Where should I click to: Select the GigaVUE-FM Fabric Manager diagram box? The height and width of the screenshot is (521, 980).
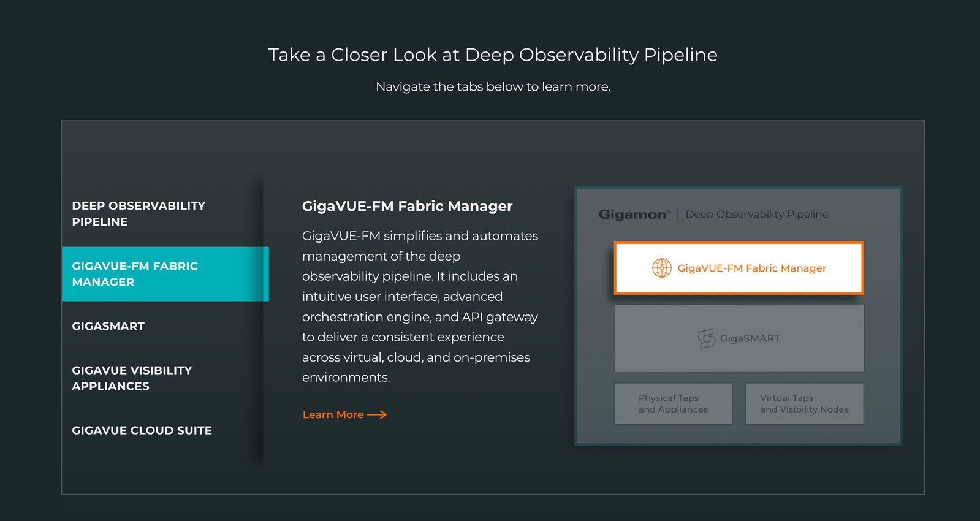(739, 268)
